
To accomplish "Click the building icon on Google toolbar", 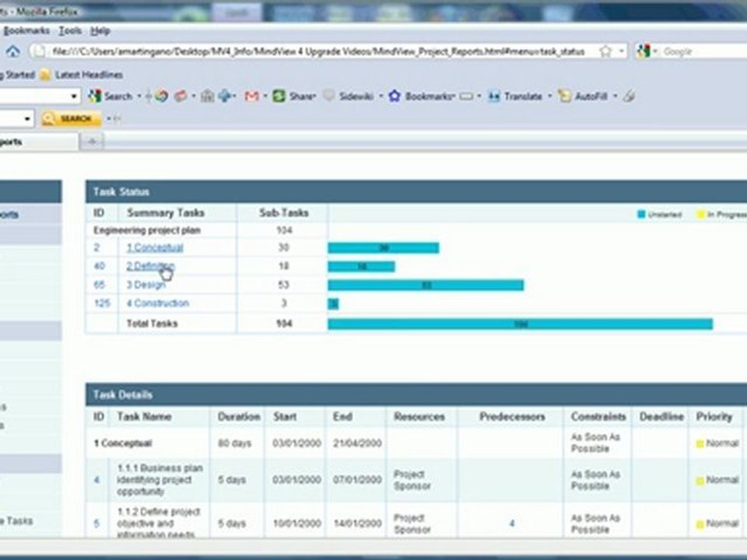I will (x=207, y=96).
